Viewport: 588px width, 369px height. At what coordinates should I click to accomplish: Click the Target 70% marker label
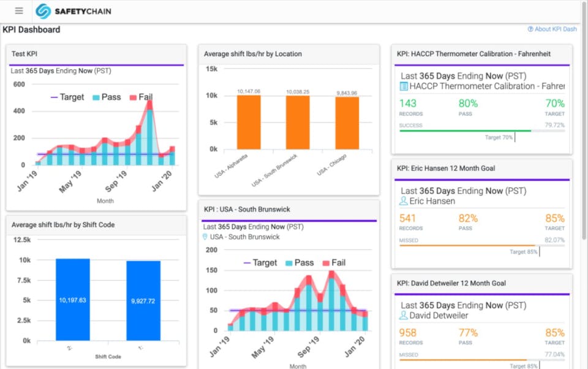[x=499, y=137]
